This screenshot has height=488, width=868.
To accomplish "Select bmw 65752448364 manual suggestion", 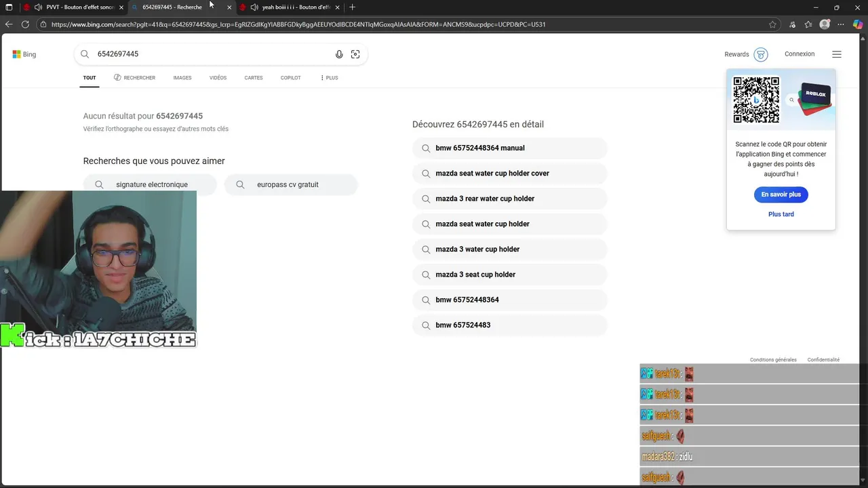I will tap(509, 148).
